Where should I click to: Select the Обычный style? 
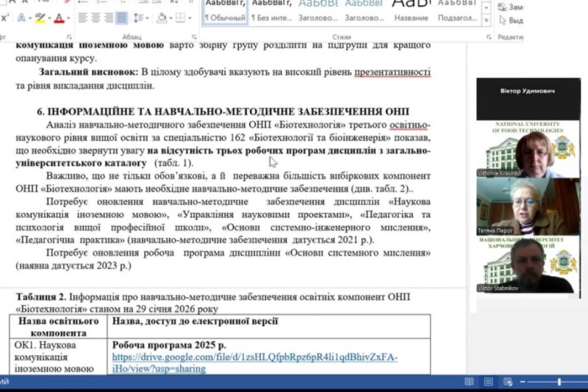(x=224, y=12)
